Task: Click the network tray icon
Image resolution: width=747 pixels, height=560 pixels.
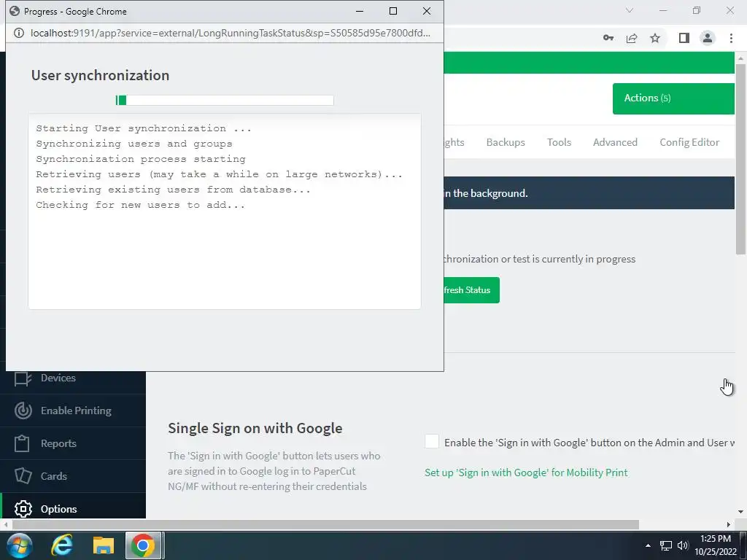Action: pos(665,545)
